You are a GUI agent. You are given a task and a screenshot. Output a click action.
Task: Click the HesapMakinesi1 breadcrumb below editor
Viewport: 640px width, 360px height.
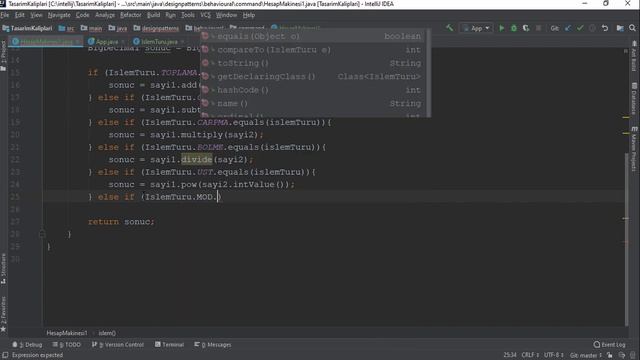(x=67, y=333)
